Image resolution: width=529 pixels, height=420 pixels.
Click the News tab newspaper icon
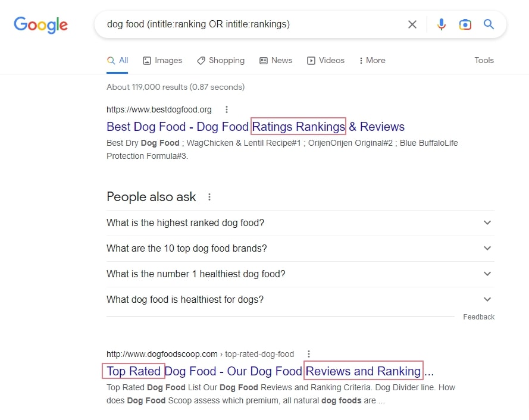[x=264, y=61]
